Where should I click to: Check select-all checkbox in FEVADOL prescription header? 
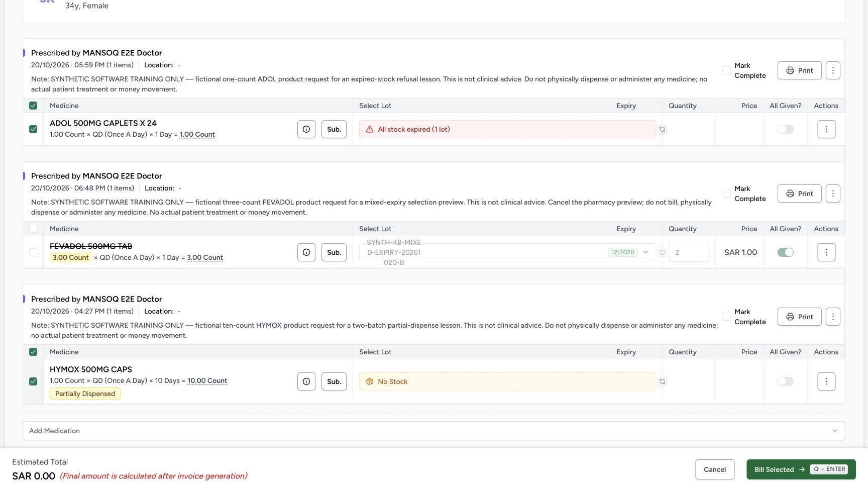tap(33, 229)
